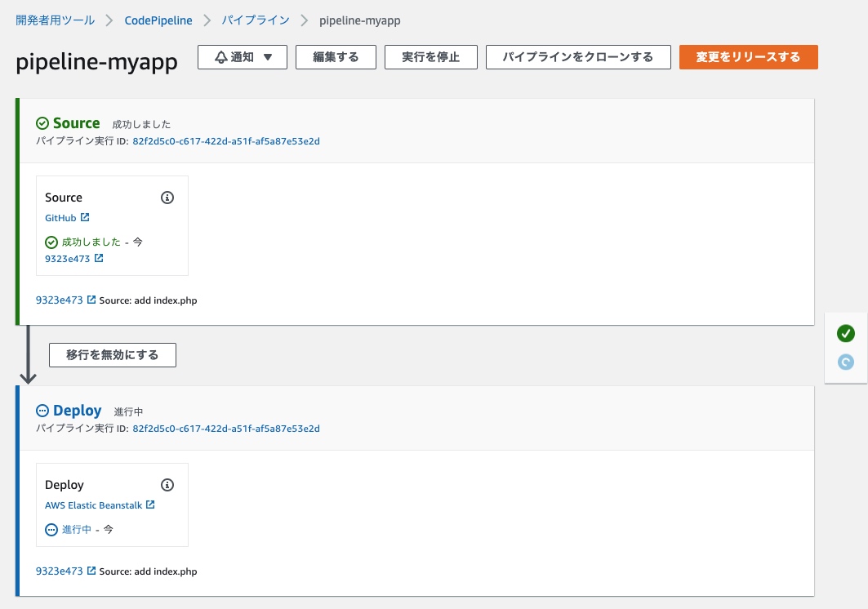Open AWS Elastic Beanstalk link in Deploy card
868x609 pixels.
click(93, 505)
